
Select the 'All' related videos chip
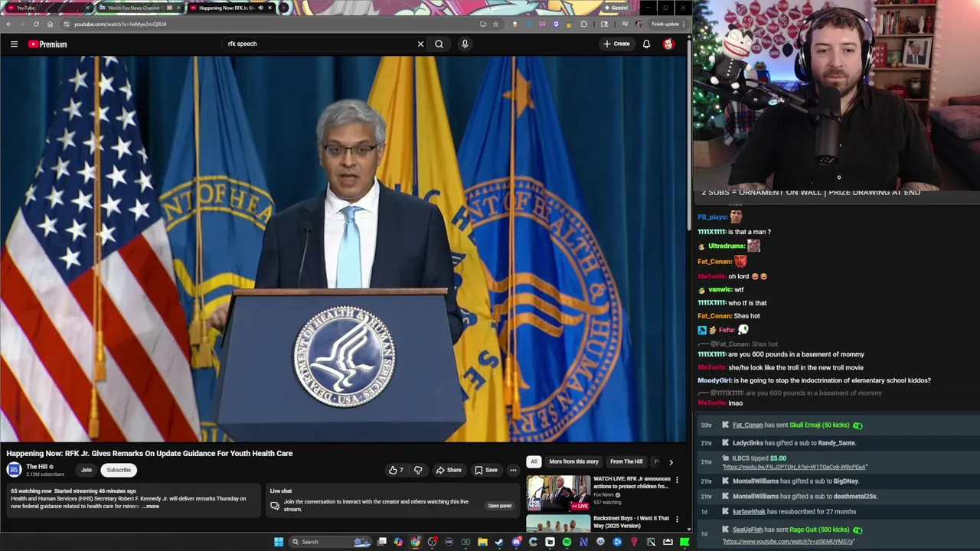(534, 461)
